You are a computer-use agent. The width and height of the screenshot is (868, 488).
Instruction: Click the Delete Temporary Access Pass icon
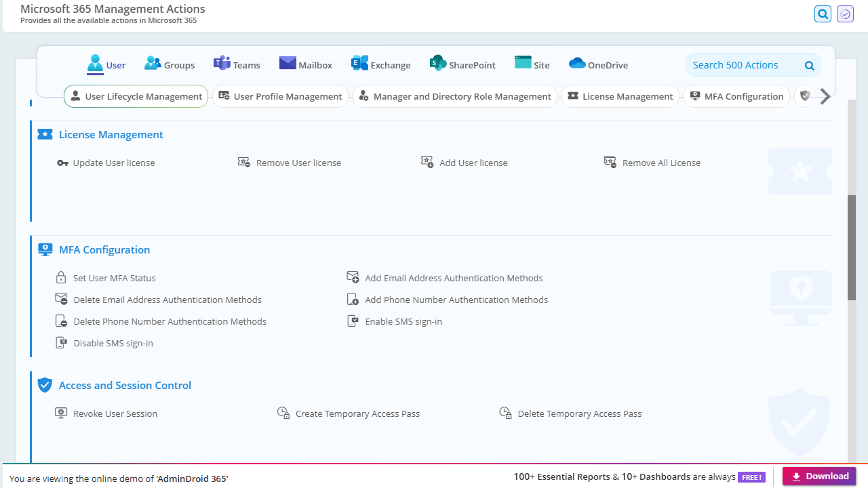[x=505, y=413]
